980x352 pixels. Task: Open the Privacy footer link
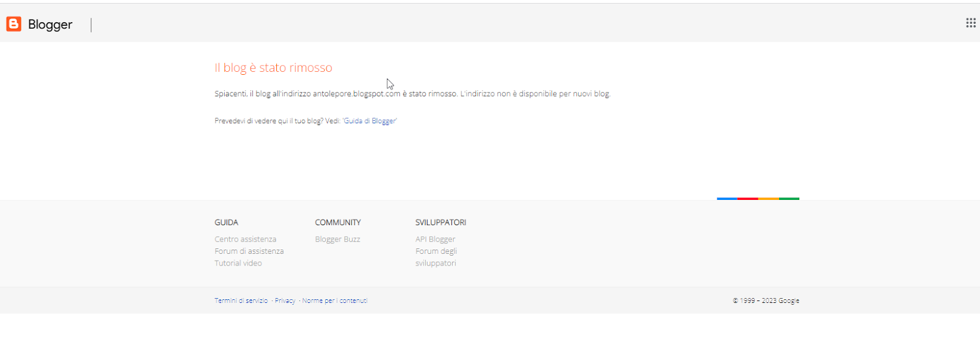coord(285,300)
